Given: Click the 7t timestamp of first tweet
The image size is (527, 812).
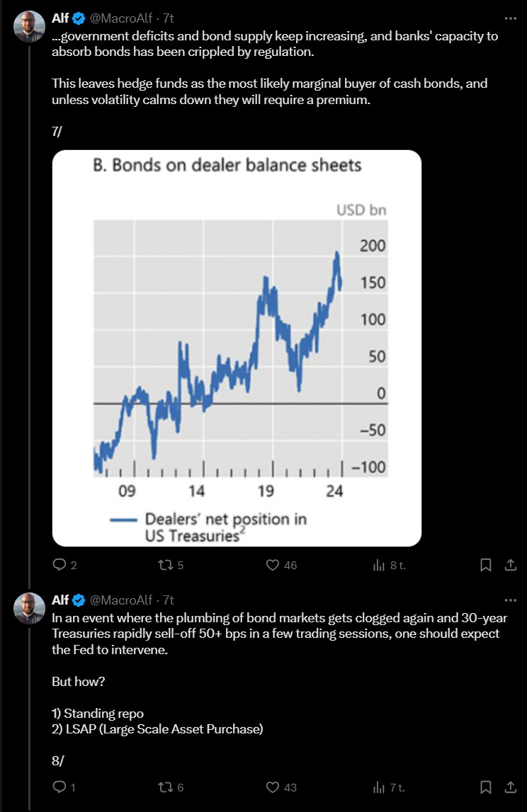Looking at the screenshot, I should coord(169,18).
